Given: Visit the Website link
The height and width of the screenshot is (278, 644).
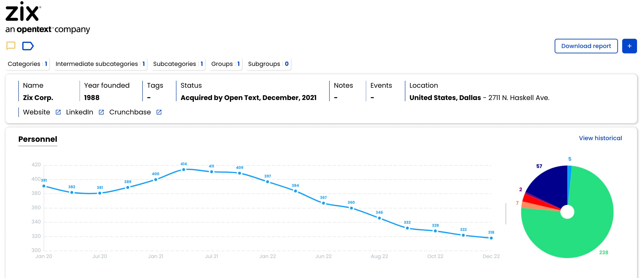Looking at the screenshot, I should click(x=36, y=112).
